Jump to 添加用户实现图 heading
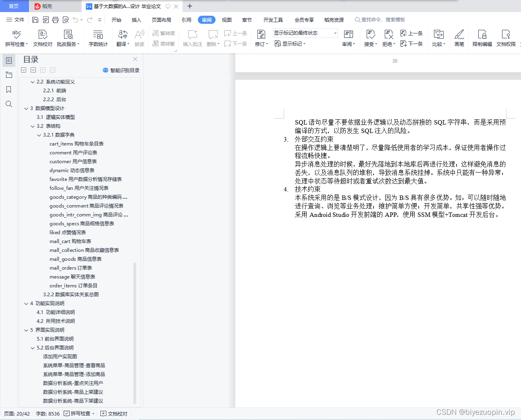521x420 pixels. [x=60, y=357]
